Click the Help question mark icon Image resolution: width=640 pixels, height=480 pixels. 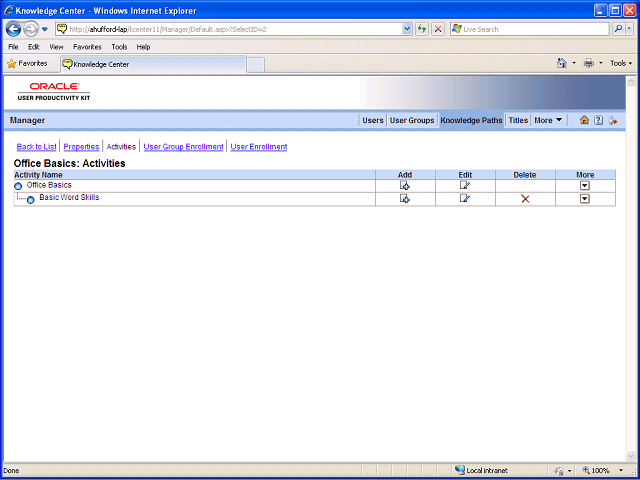[x=598, y=120]
